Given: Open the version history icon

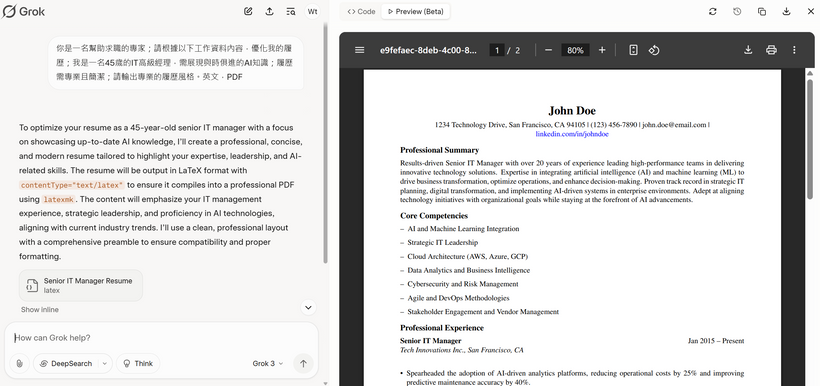Looking at the screenshot, I should pos(737,11).
